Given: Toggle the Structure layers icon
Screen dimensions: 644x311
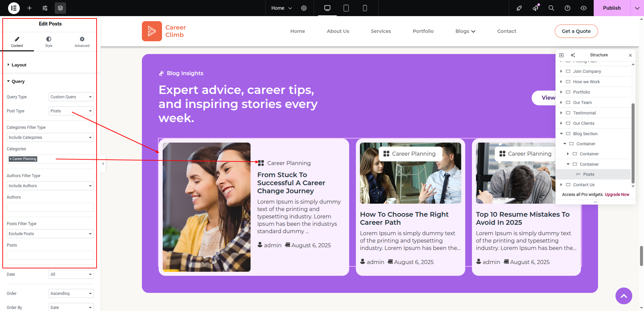Looking at the screenshot, I should [60, 8].
